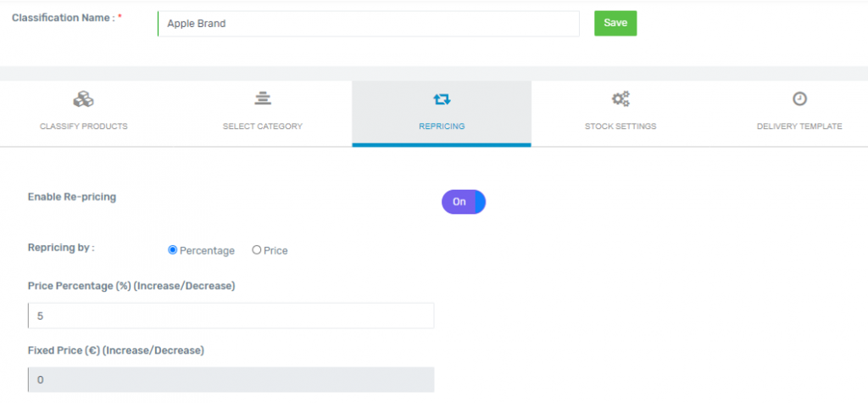Save the classification
Image resolution: width=868 pixels, height=403 pixels.
[615, 23]
